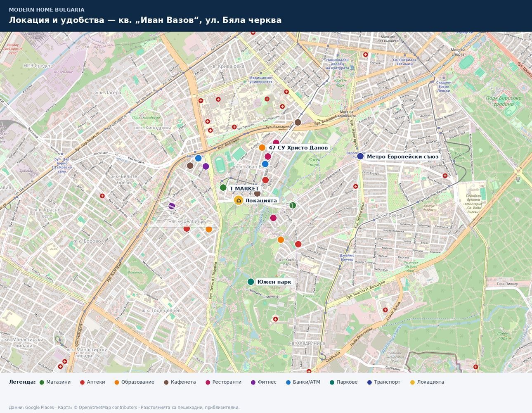Select blue bank marker west of the stadium oval
This screenshot has height=413, width=532.
click(x=198, y=158)
